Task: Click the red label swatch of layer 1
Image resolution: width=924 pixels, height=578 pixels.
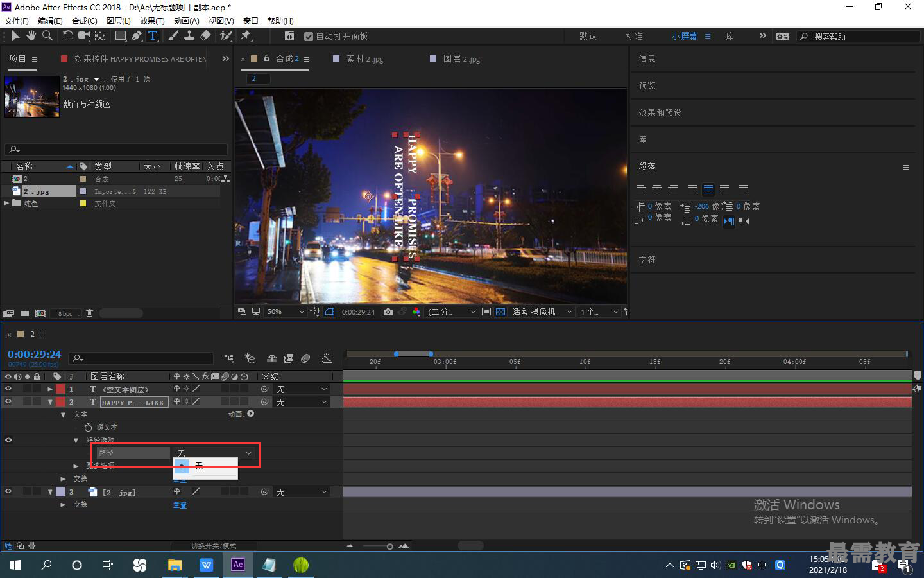Action: coord(60,389)
